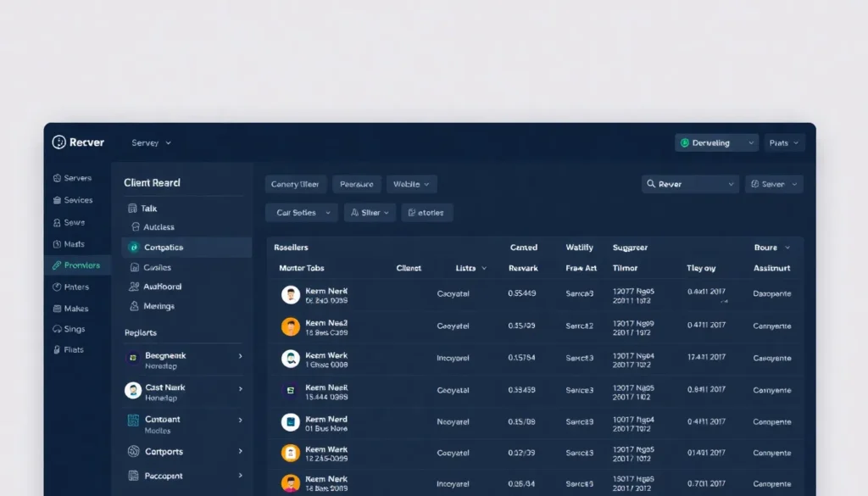Expand the Beegnenk row chevron

241,356
